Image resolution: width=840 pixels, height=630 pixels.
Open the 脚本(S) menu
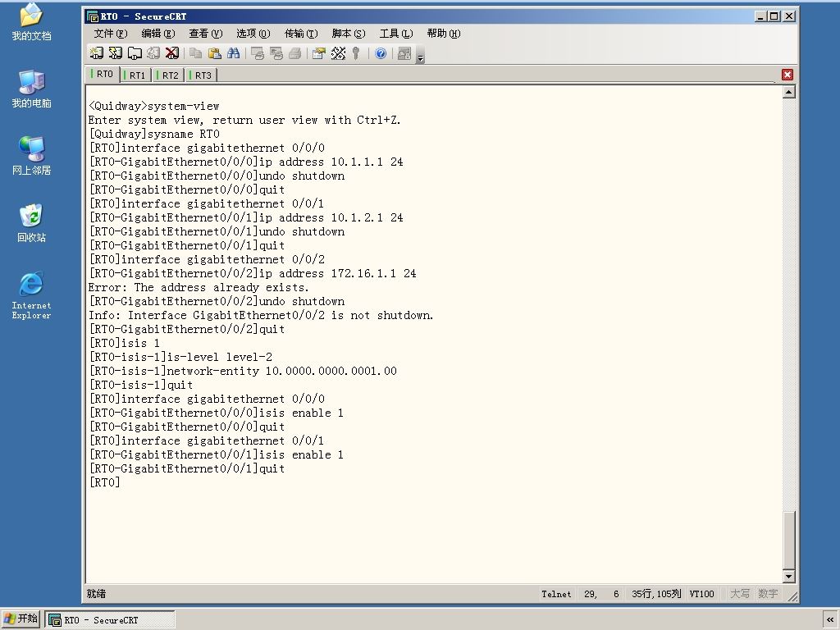click(348, 33)
